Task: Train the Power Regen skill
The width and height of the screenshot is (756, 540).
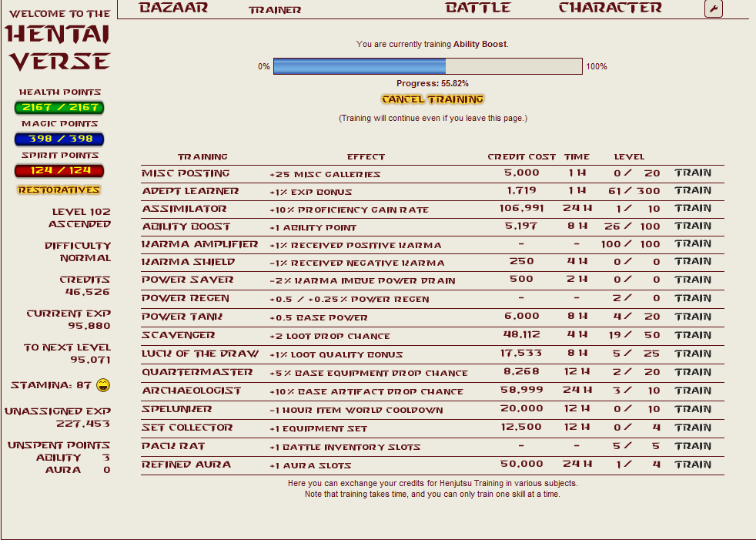Action: point(693,298)
